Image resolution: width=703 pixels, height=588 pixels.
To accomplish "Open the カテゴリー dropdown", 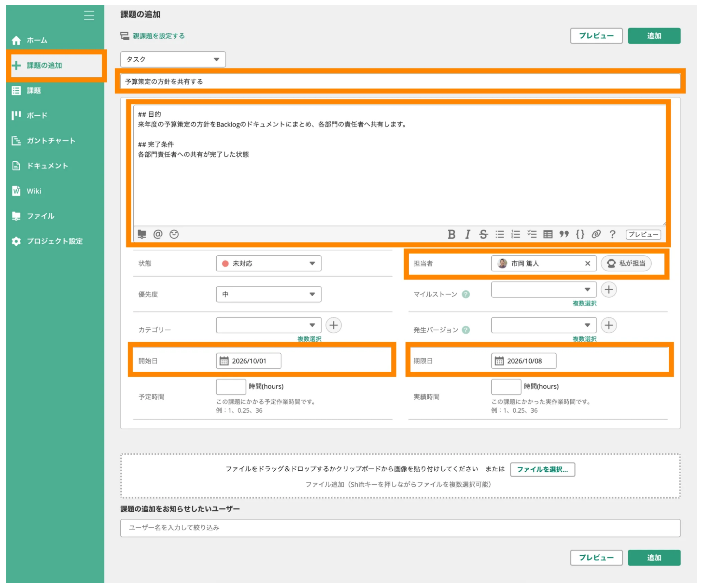I will click(269, 325).
